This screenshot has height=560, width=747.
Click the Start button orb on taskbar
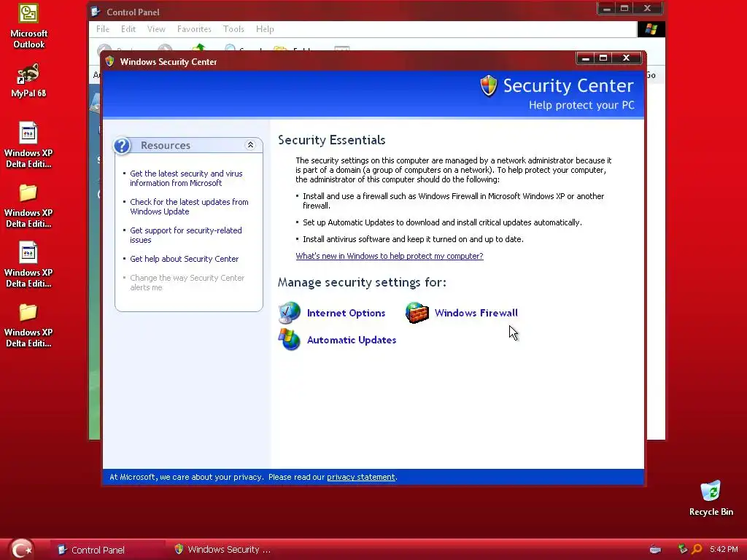(x=21, y=549)
